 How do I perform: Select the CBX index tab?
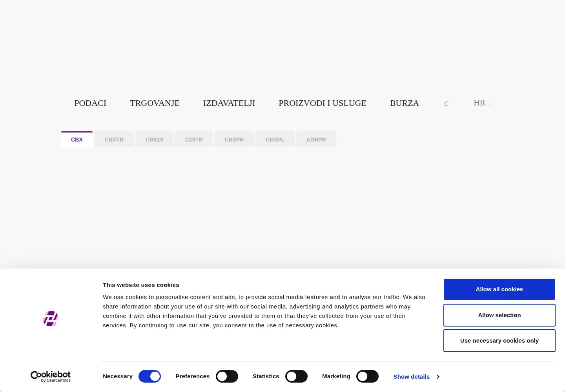[77, 139]
